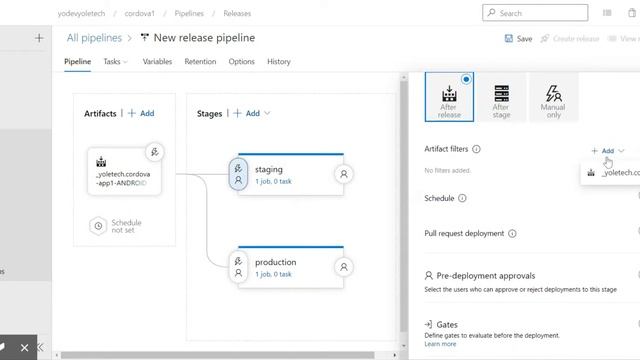Show Schedule info icon

coord(462,198)
